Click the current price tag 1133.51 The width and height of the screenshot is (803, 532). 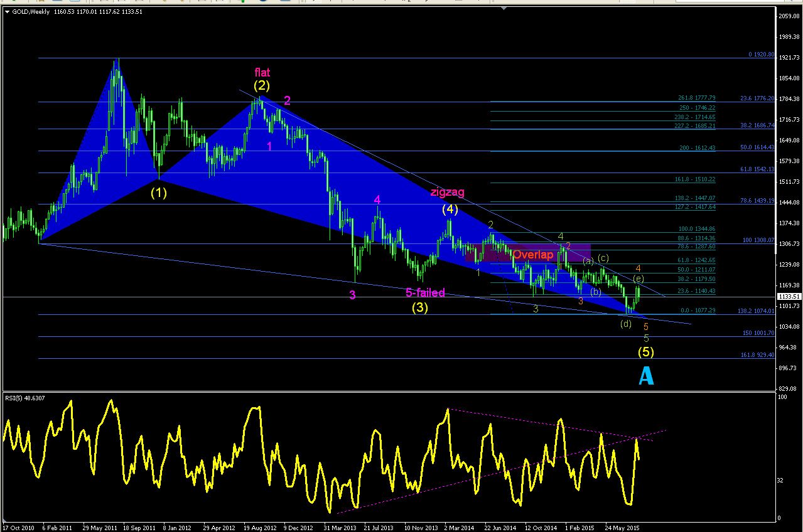pos(789,296)
